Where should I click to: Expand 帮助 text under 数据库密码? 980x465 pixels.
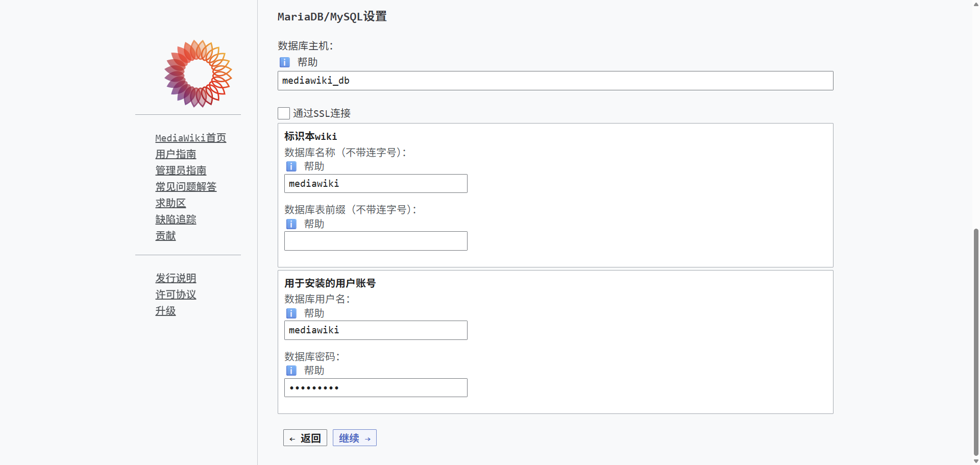[x=314, y=371]
